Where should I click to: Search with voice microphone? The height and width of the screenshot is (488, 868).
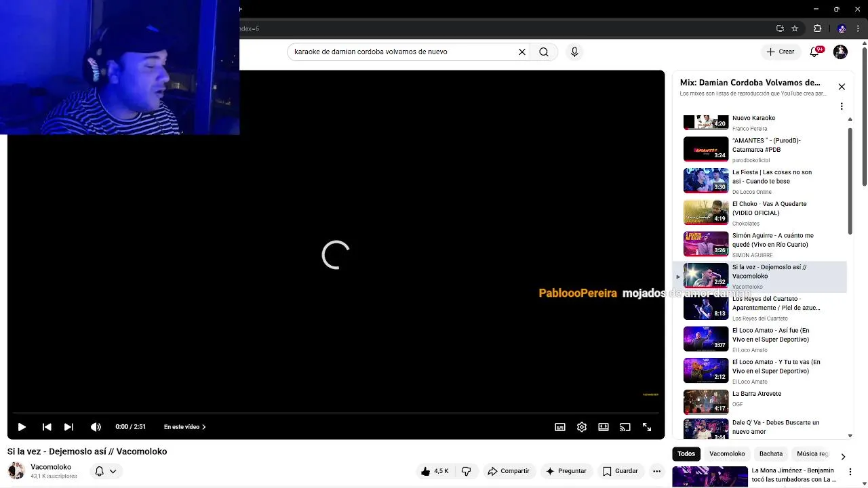pos(574,52)
